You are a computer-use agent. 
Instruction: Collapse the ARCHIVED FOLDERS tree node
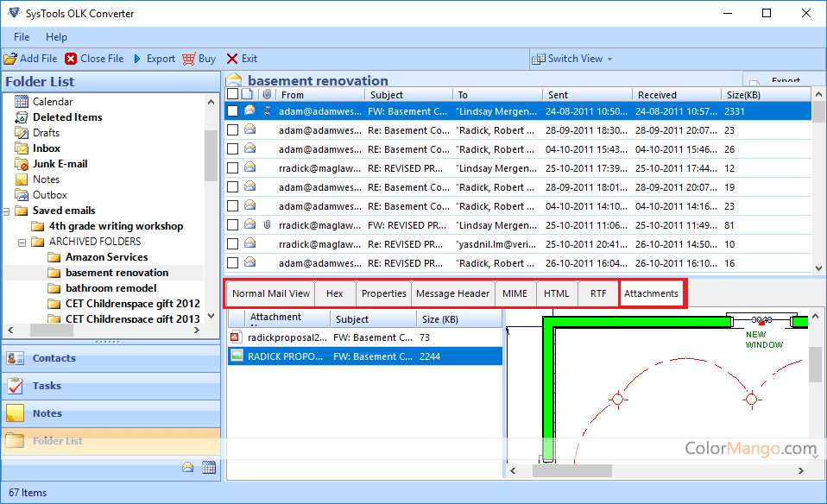coord(22,242)
